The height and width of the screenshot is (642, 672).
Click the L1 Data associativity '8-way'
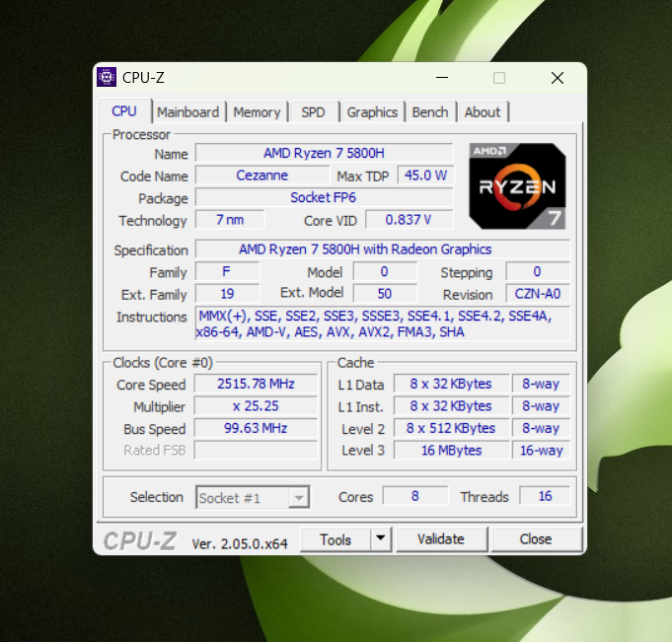(x=542, y=384)
